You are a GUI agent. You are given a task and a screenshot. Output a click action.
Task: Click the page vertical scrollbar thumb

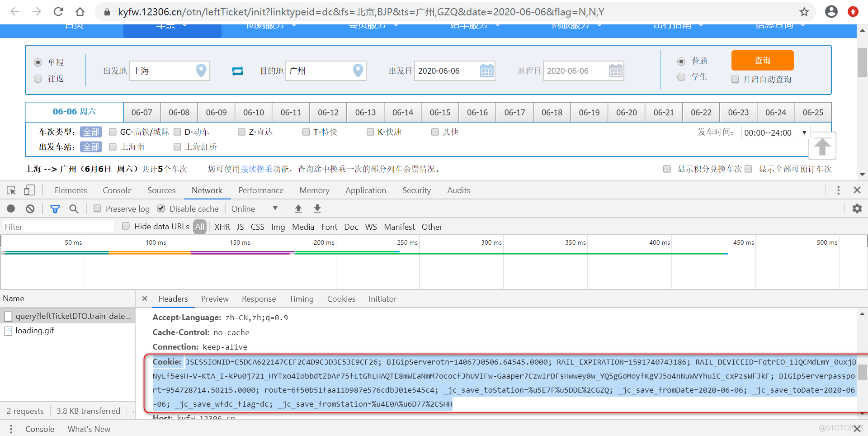coord(862,62)
